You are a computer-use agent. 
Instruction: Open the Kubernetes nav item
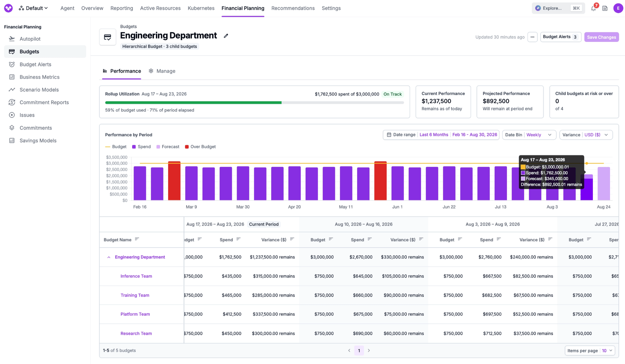[201, 8]
